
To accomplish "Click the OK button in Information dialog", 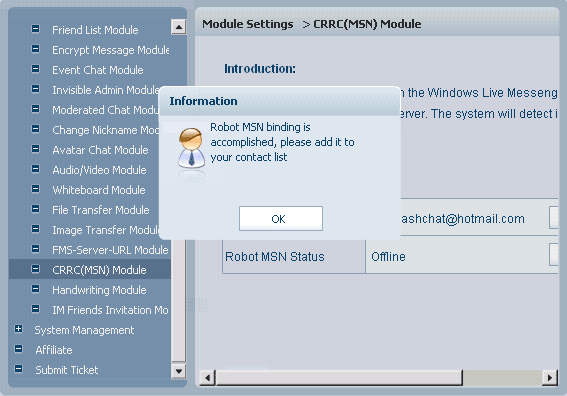I will pos(281,218).
